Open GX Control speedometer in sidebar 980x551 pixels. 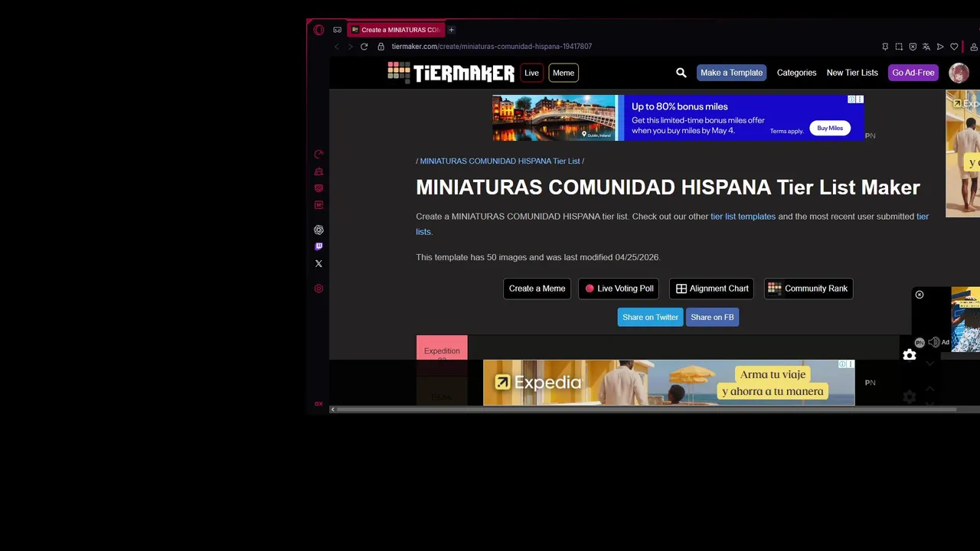(x=318, y=155)
